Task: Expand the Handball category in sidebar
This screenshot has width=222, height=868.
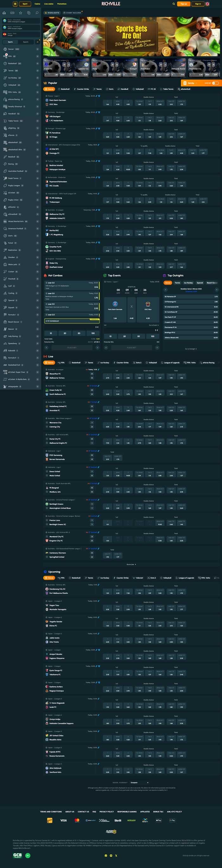Action: (x=37, y=114)
